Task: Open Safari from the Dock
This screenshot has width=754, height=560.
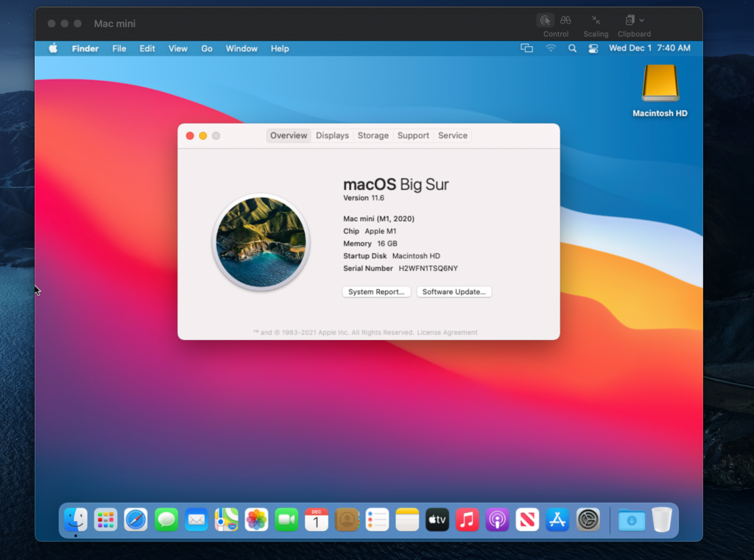Action: tap(136, 520)
